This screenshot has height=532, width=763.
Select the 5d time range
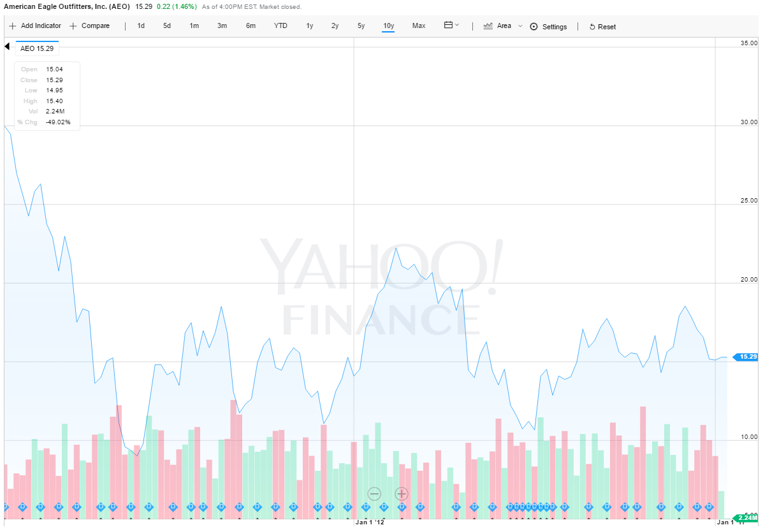tap(167, 25)
